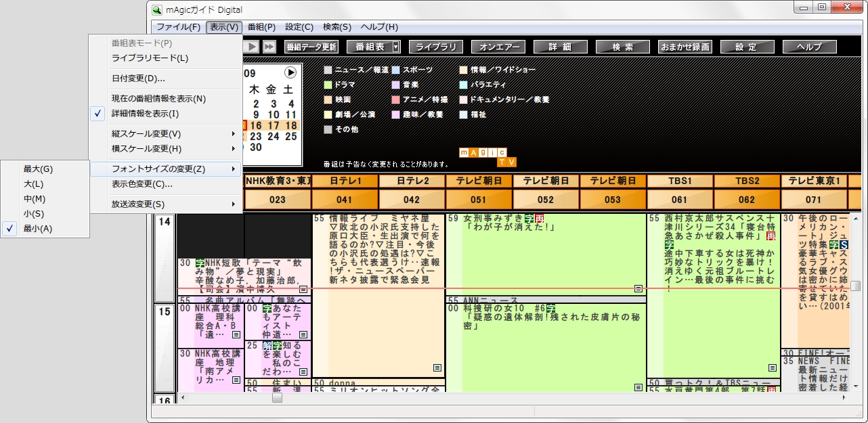Screen dimensions: 868x423
Task: Open detail icon of NHK高校講座 理科総合
Action: [236, 334]
